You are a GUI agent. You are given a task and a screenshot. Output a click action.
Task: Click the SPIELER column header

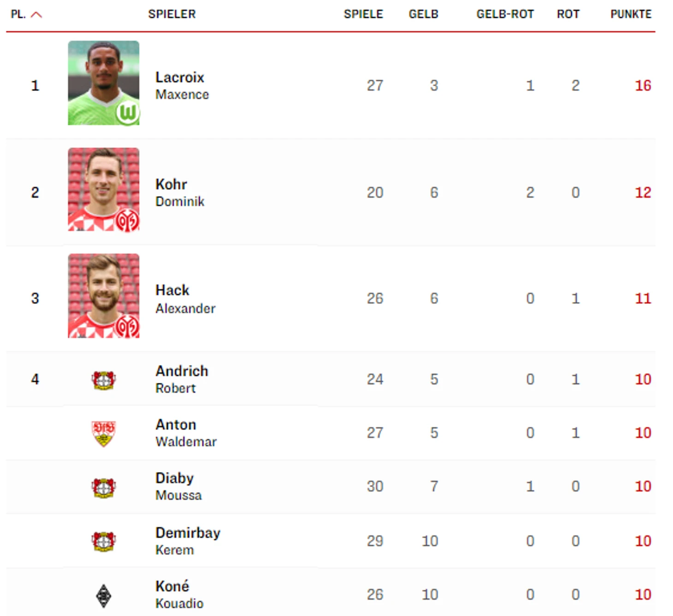(x=172, y=14)
